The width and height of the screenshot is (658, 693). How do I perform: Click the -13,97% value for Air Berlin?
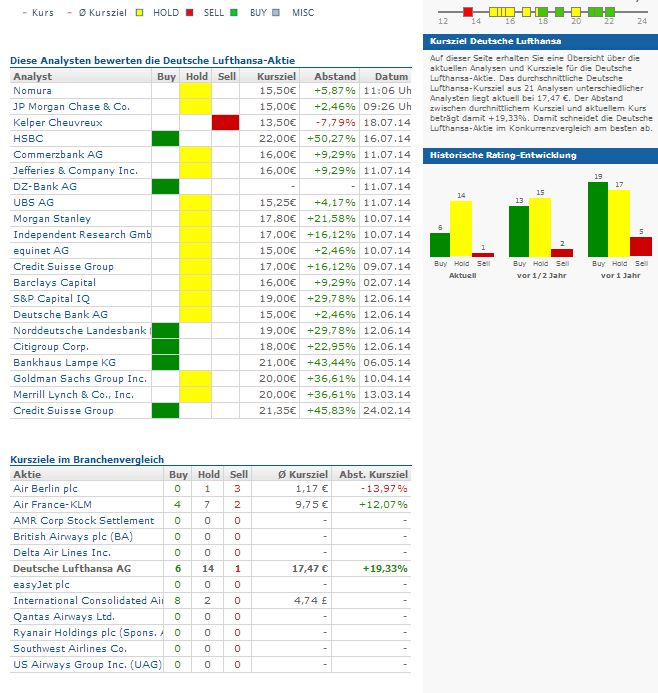(384, 488)
